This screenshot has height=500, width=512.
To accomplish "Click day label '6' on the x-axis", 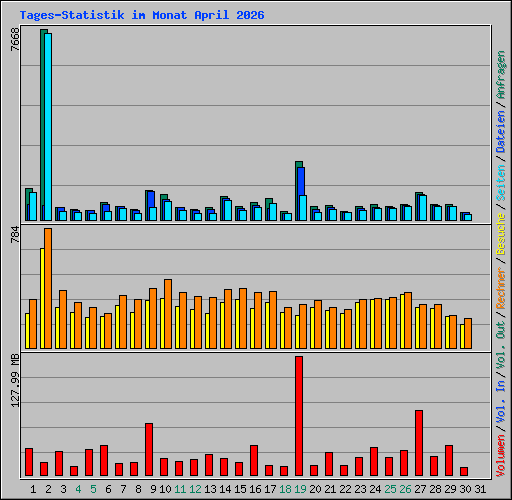I will tap(108, 489).
